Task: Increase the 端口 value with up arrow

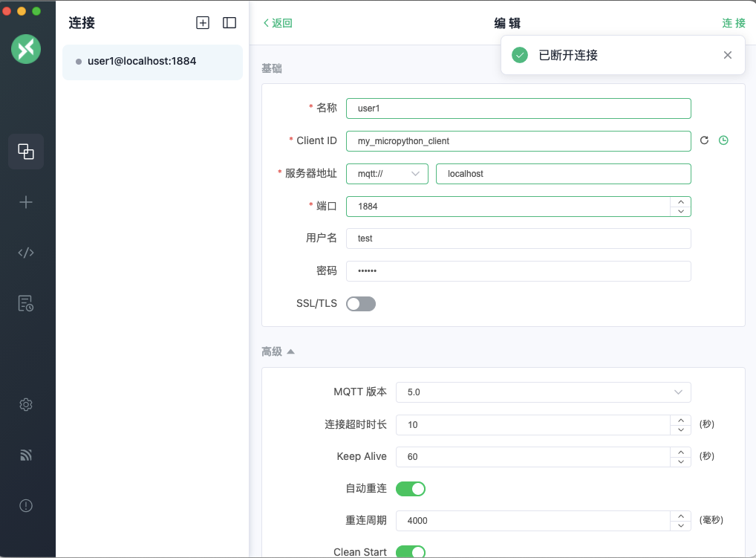Action: click(681, 201)
